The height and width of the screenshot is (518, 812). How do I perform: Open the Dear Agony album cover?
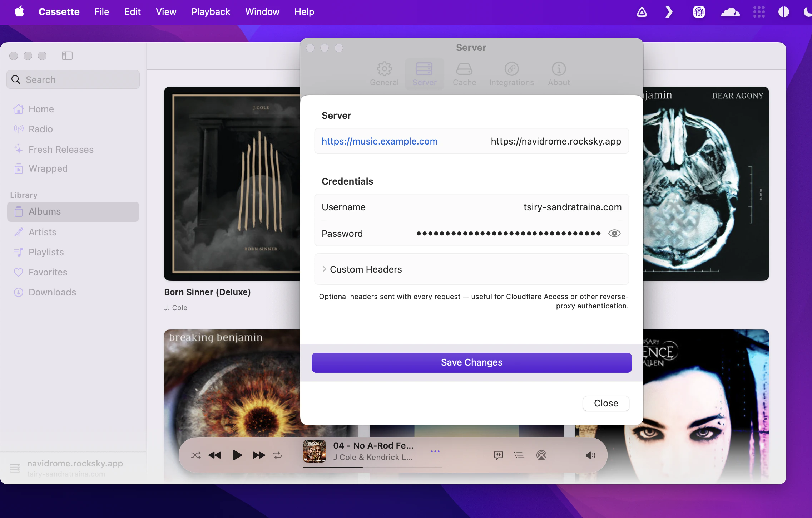click(706, 184)
